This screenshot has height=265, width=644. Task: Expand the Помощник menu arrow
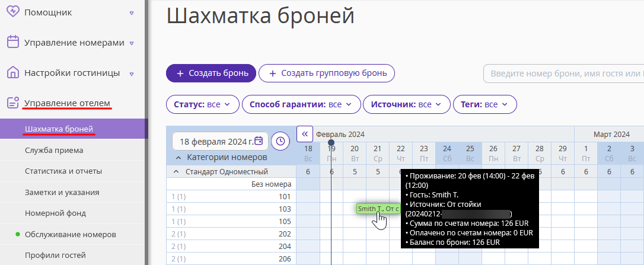click(x=132, y=12)
